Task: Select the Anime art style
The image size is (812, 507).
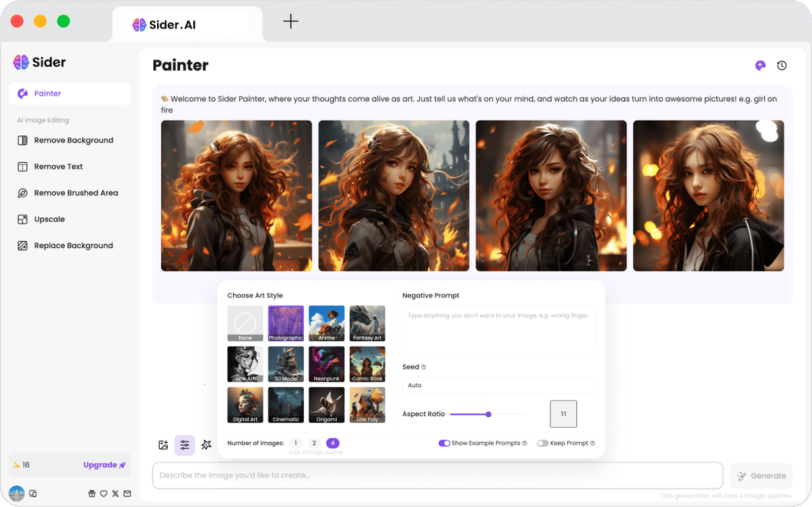Action: point(327,323)
